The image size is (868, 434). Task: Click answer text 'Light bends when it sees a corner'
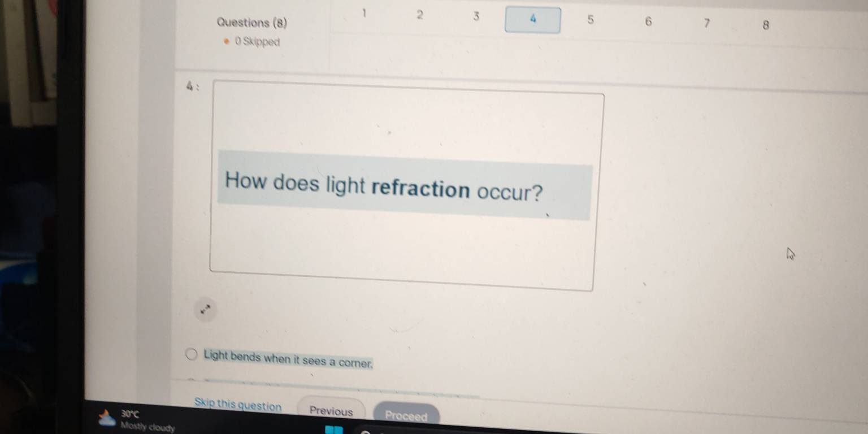(x=288, y=359)
